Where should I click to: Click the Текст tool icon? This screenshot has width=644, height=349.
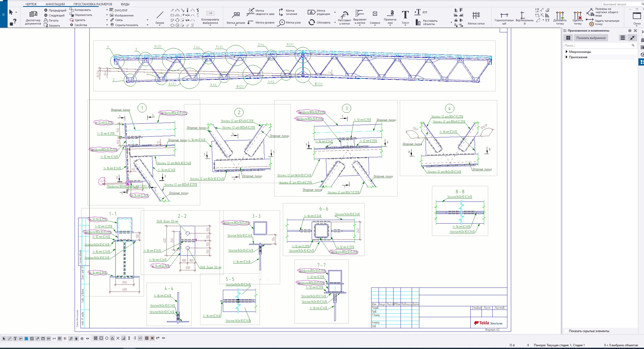click(405, 15)
